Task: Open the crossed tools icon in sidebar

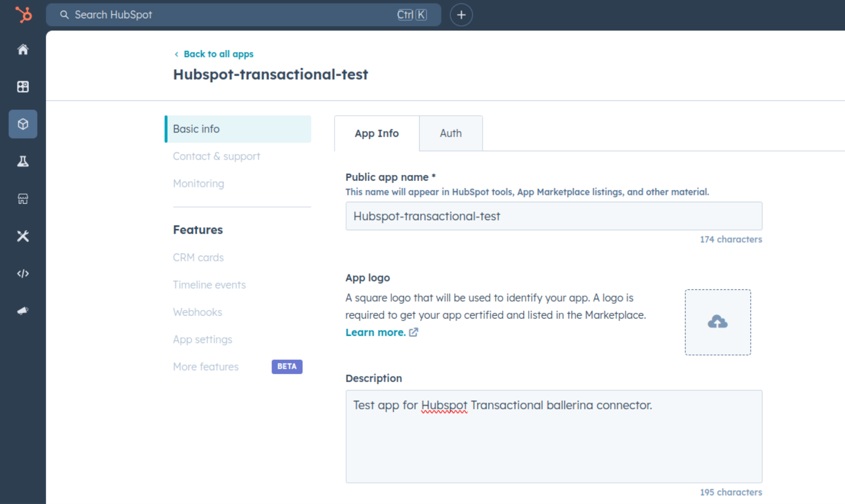Action: pos(23,236)
